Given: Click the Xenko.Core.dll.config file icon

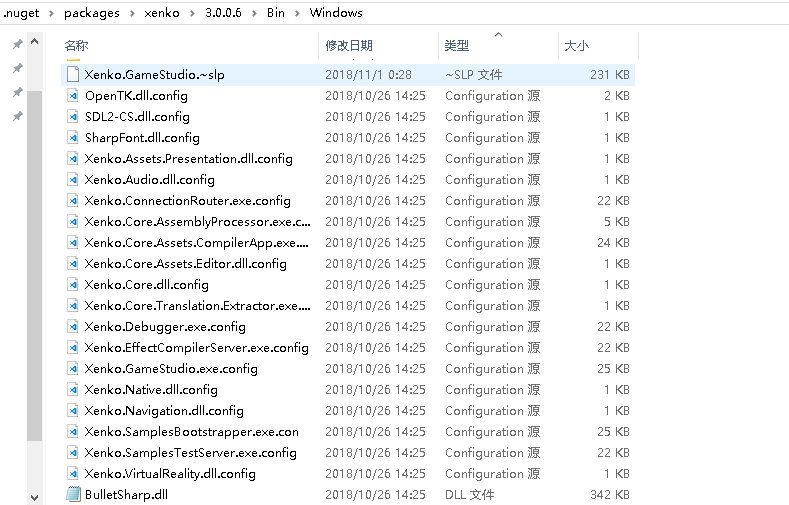Looking at the screenshot, I should [x=73, y=285].
